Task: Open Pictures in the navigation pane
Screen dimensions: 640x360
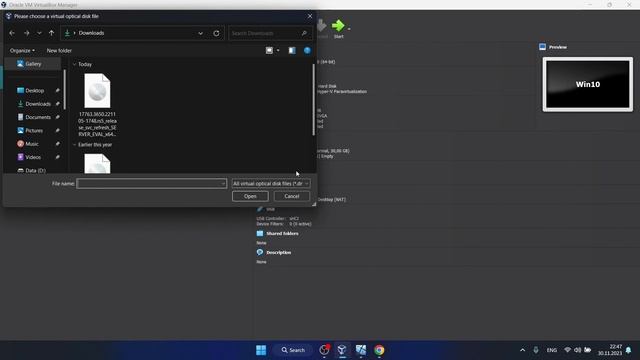Action: pos(34,131)
